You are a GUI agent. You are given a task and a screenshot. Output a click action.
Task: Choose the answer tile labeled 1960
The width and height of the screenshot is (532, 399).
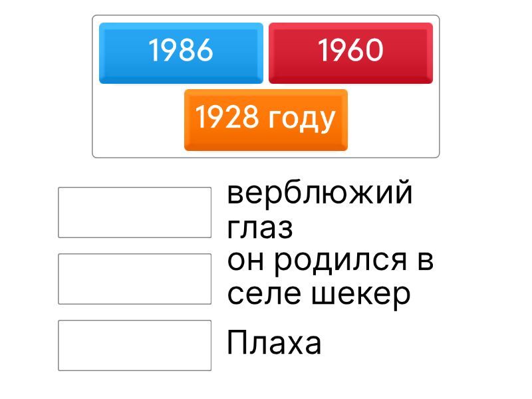coord(350,53)
